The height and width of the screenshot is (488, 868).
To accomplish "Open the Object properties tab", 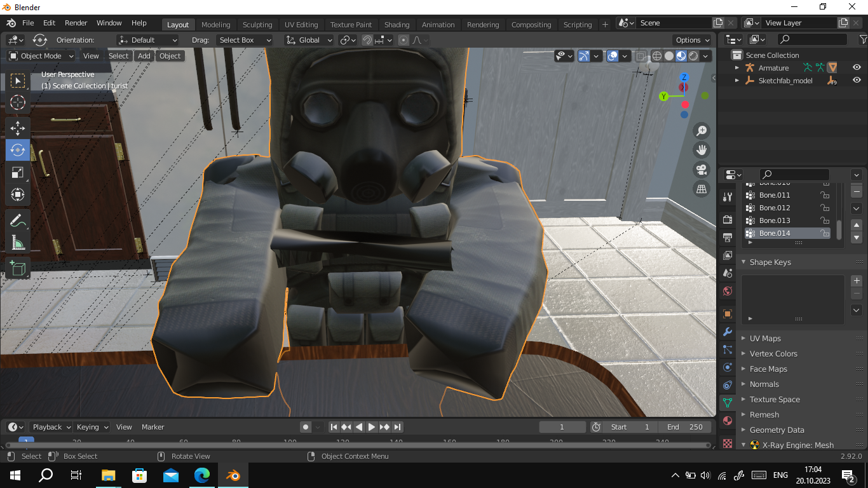I will (728, 314).
